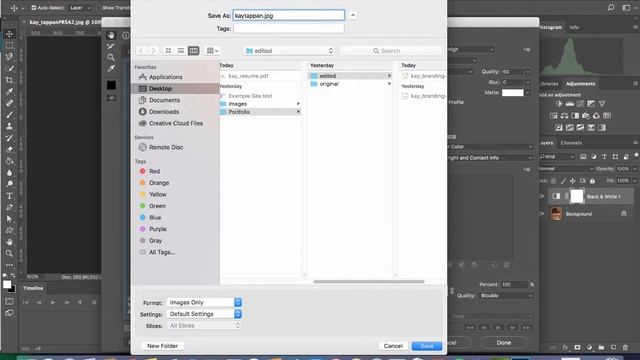Select the Brush tool
The width and height of the screenshot is (640, 360).
click(x=9, y=115)
